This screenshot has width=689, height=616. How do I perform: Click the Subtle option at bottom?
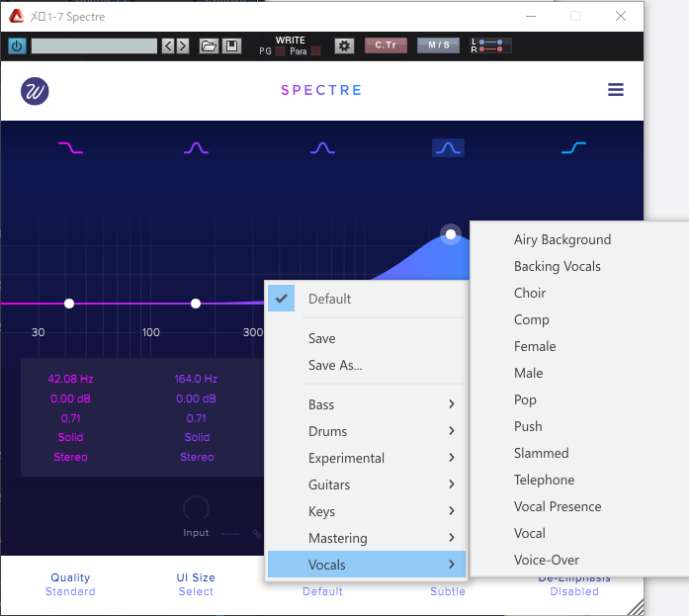(448, 591)
